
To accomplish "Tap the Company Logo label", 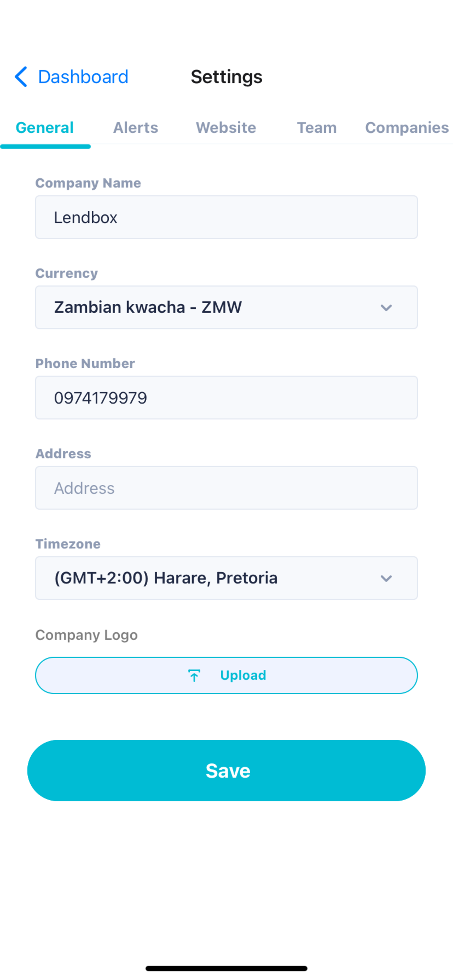I will [x=86, y=635].
